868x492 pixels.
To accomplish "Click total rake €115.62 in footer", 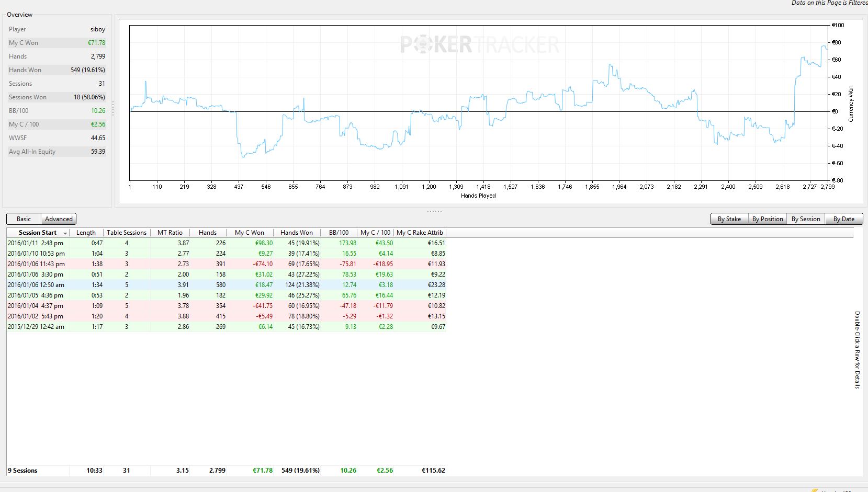I will (433, 471).
